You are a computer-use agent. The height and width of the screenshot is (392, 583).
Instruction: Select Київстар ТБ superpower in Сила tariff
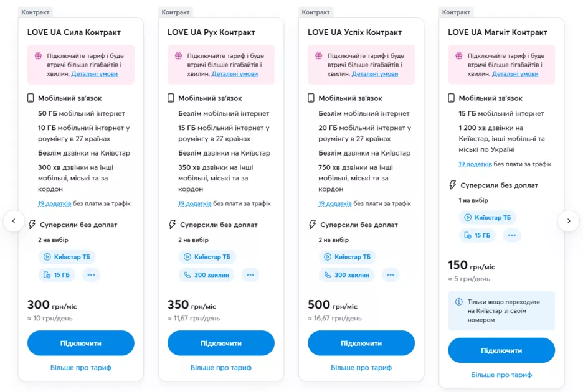tap(67, 256)
